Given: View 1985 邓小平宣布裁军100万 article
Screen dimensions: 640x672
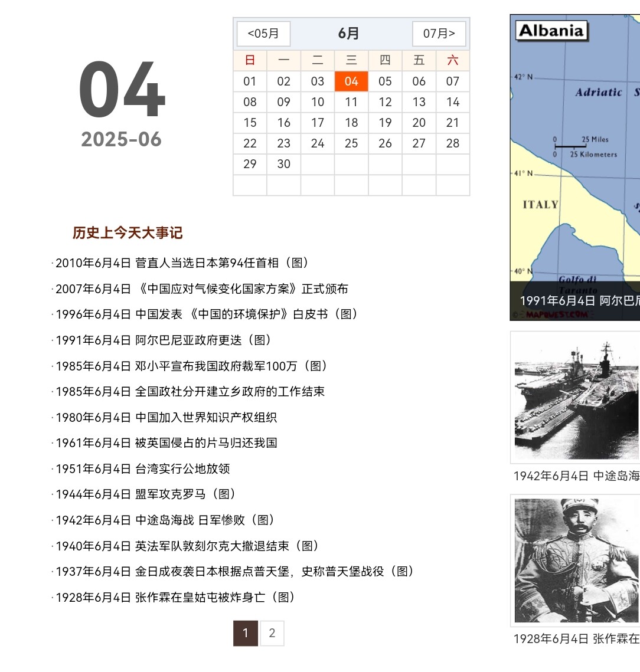Looking at the screenshot, I should [x=191, y=366].
